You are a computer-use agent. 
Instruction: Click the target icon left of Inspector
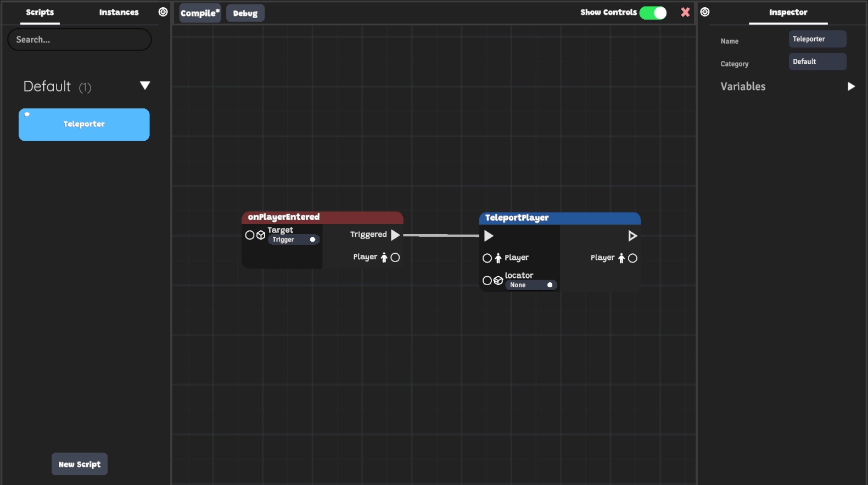pyautogui.click(x=705, y=12)
